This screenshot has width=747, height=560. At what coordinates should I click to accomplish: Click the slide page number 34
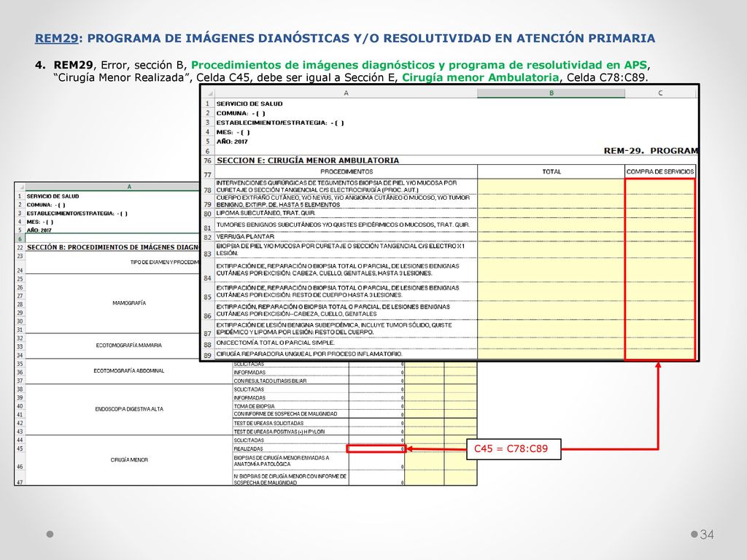click(707, 534)
